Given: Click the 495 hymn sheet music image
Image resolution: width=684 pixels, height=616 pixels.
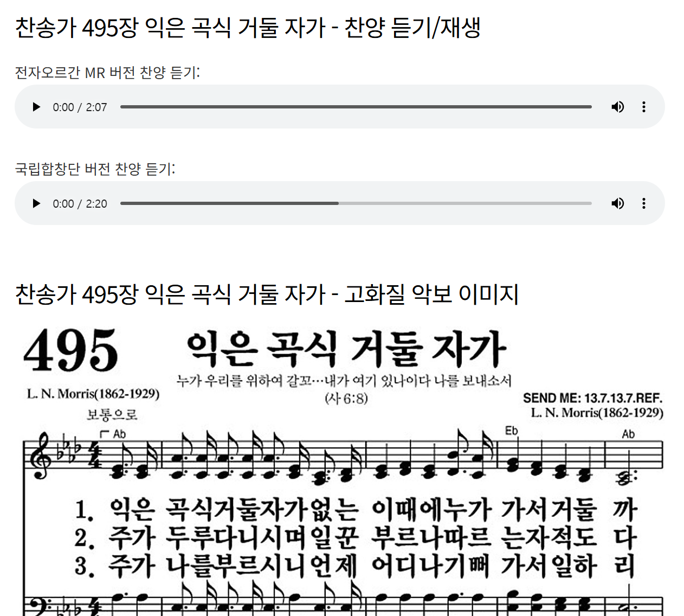Looking at the screenshot, I should point(343,470).
